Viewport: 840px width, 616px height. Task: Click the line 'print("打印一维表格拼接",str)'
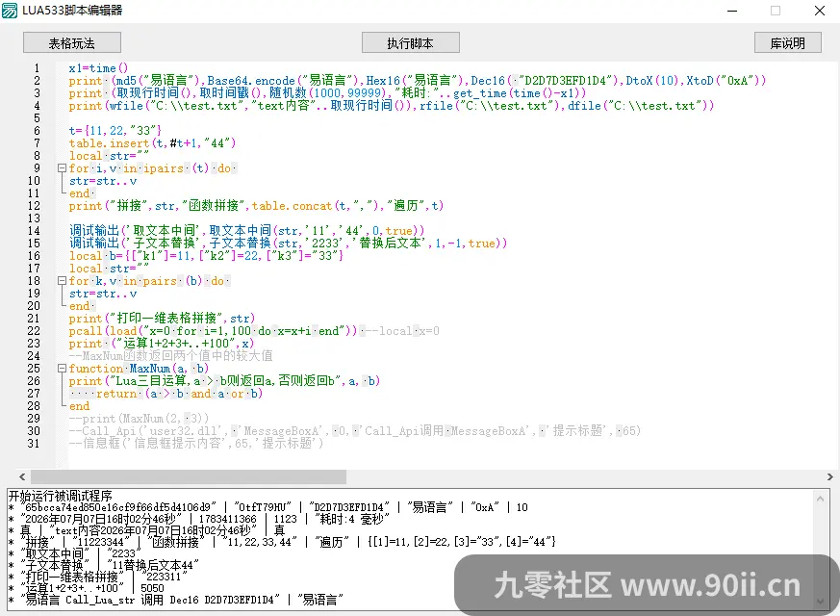(162, 319)
